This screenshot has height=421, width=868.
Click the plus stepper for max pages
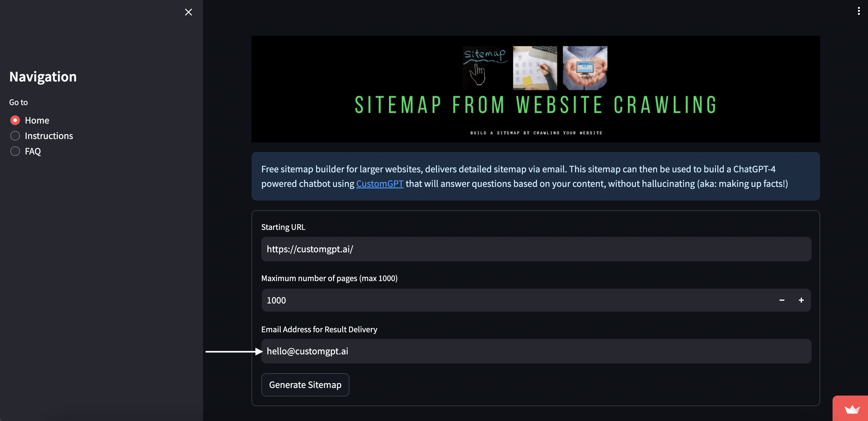click(801, 300)
